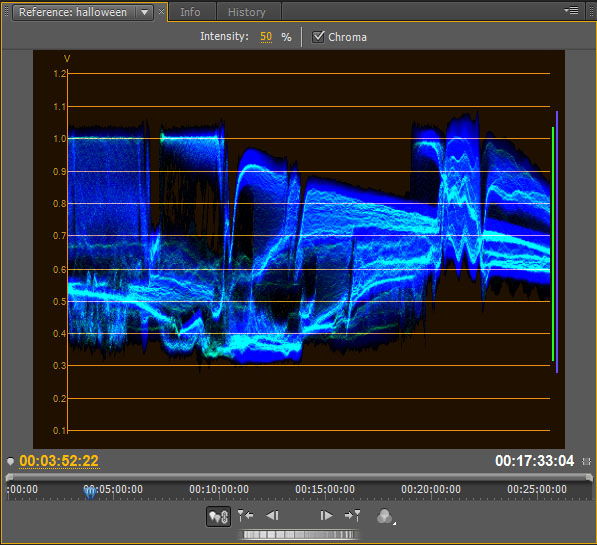This screenshot has width=597, height=545.
Task: Click the 00:20:00:00 ruler label
Action: (x=431, y=489)
